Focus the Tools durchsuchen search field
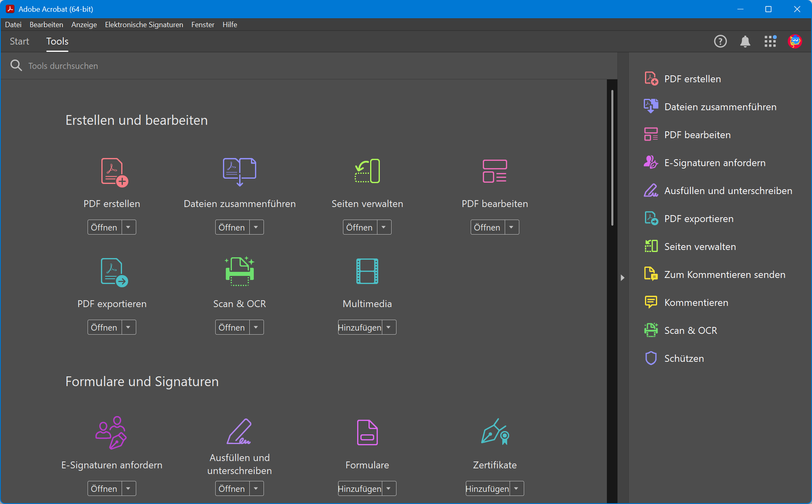The image size is (812, 504). pyautogui.click(x=308, y=66)
